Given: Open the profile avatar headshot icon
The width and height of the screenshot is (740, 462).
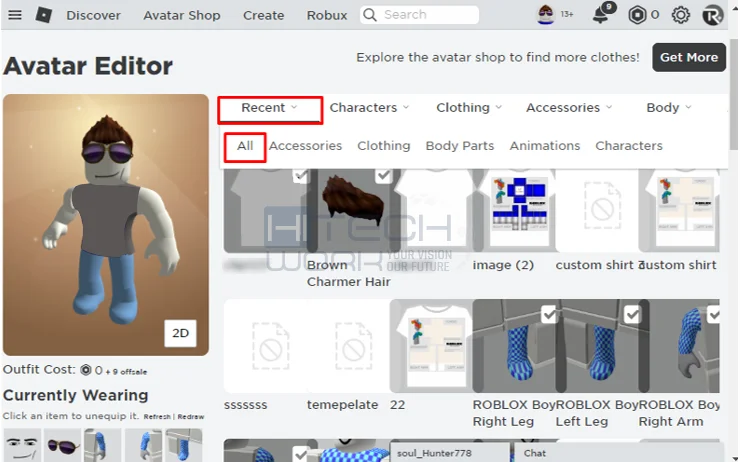Looking at the screenshot, I should tap(546, 15).
